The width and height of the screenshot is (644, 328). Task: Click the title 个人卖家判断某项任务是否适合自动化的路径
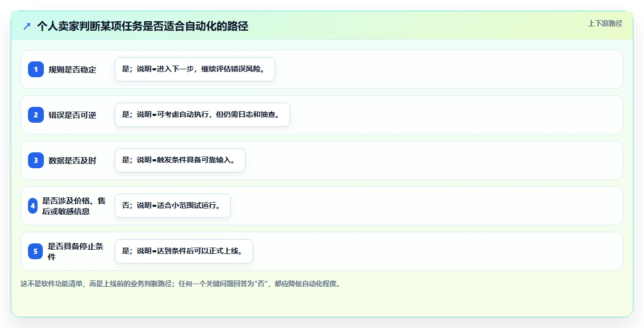click(x=143, y=26)
